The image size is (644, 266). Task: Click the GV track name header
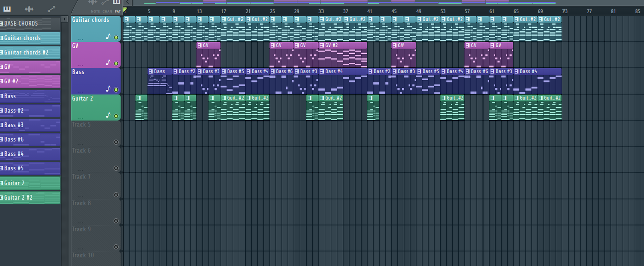[75, 46]
